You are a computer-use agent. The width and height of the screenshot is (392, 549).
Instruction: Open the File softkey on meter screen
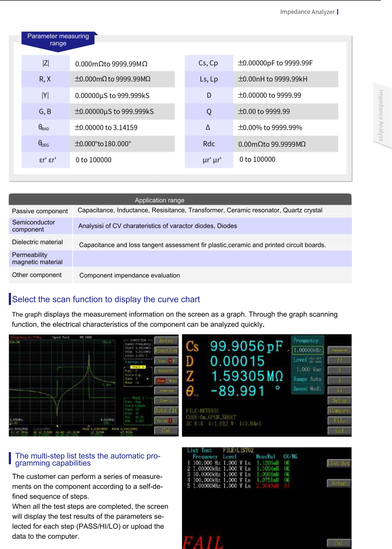point(339,420)
